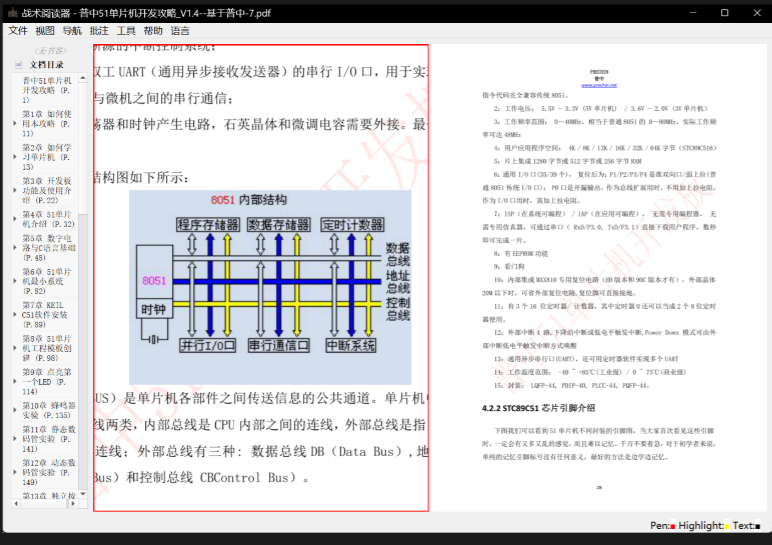Click the black Text color swatch

758,526
